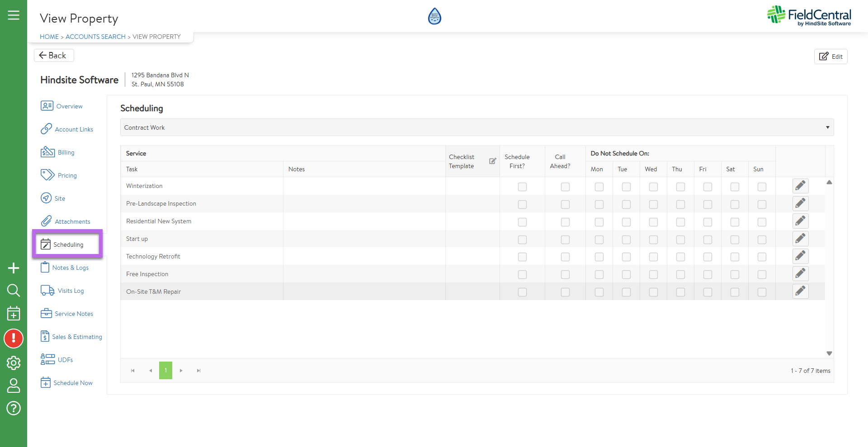Jump to last page in pager
868x447 pixels.
click(x=198, y=371)
